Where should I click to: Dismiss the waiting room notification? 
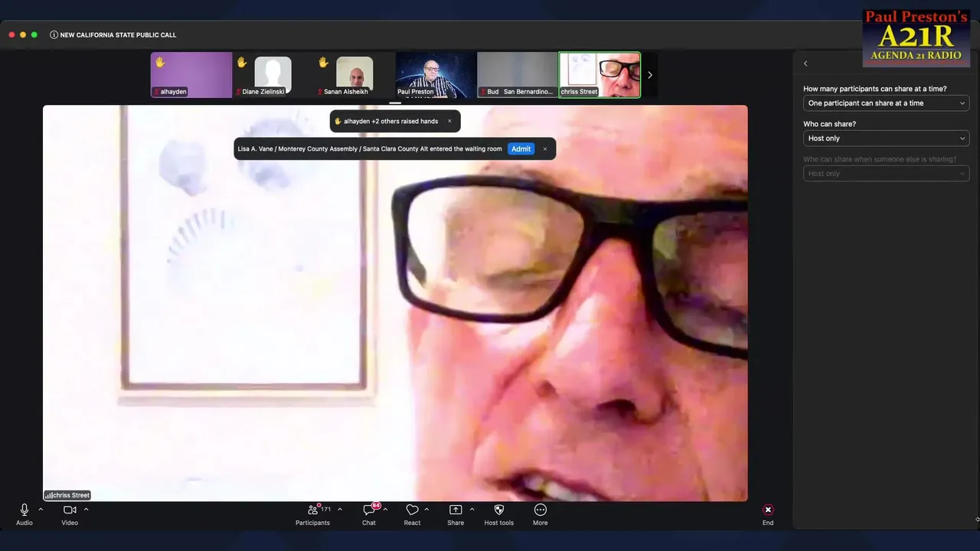click(545, 149)
